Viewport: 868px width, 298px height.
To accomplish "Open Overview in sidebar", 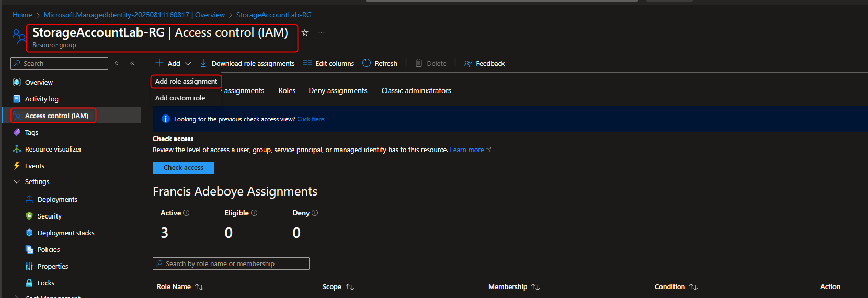I will (39, 82).
